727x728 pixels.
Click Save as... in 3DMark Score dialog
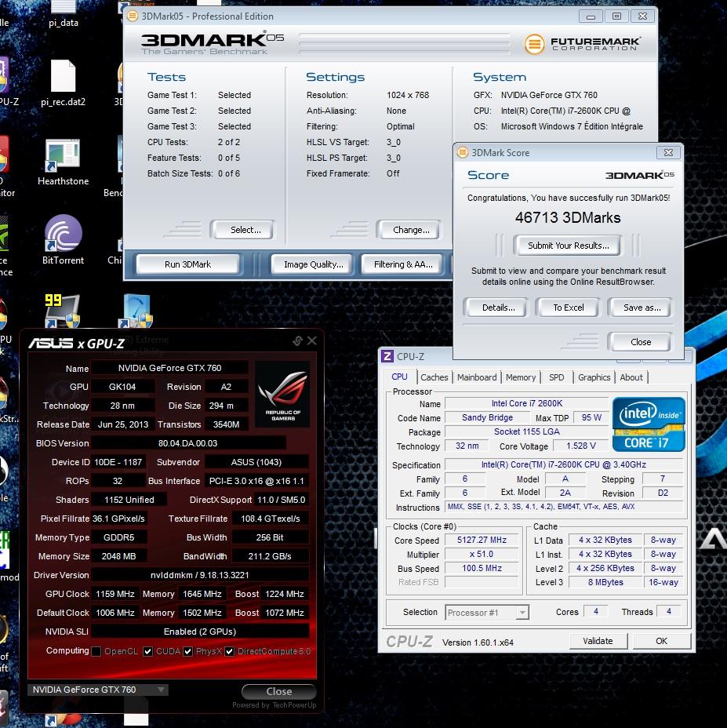click(641, 308)
